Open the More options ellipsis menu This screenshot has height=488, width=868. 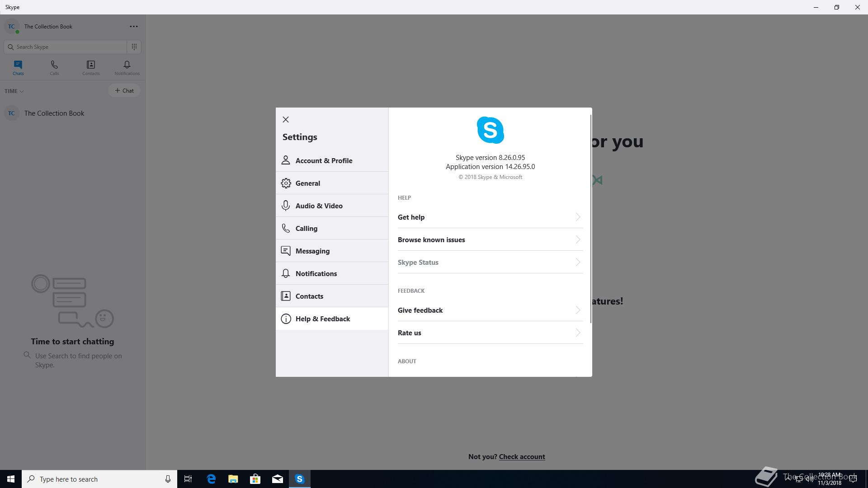click(134, 27)
